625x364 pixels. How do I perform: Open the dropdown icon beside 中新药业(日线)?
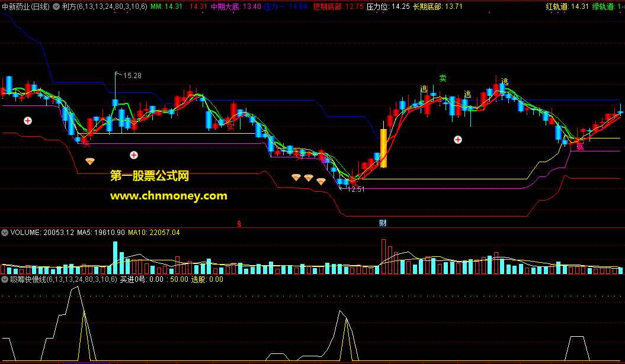[x=56, y=7]
